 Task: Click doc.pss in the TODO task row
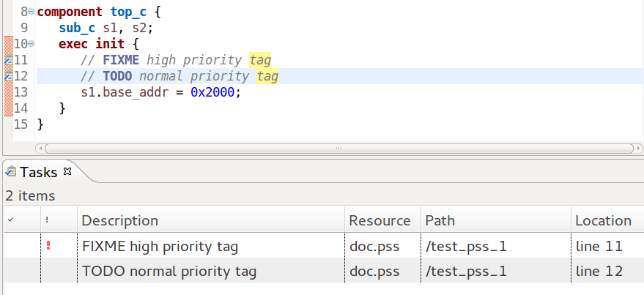pyautogui.click(x=374, y=271)
